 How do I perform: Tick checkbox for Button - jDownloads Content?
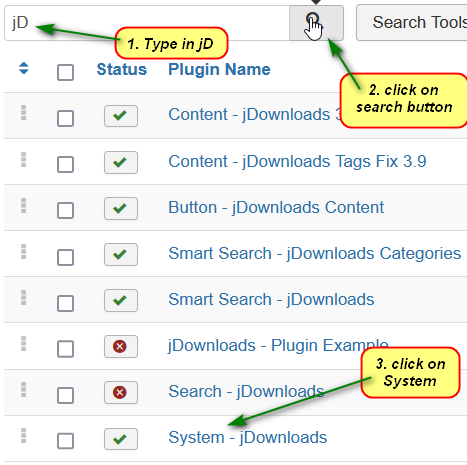(x=65, y=210)
